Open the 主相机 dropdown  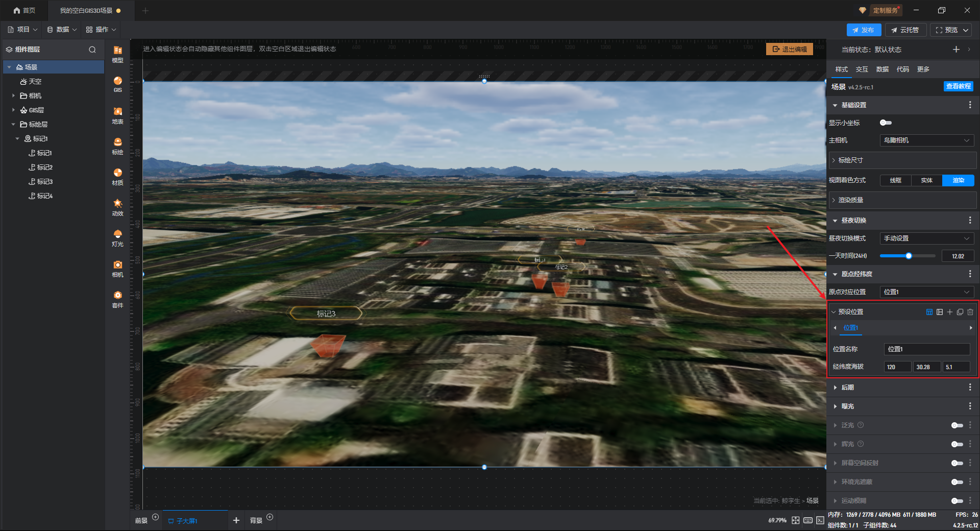pyautogui.click(x=926, y=140)
